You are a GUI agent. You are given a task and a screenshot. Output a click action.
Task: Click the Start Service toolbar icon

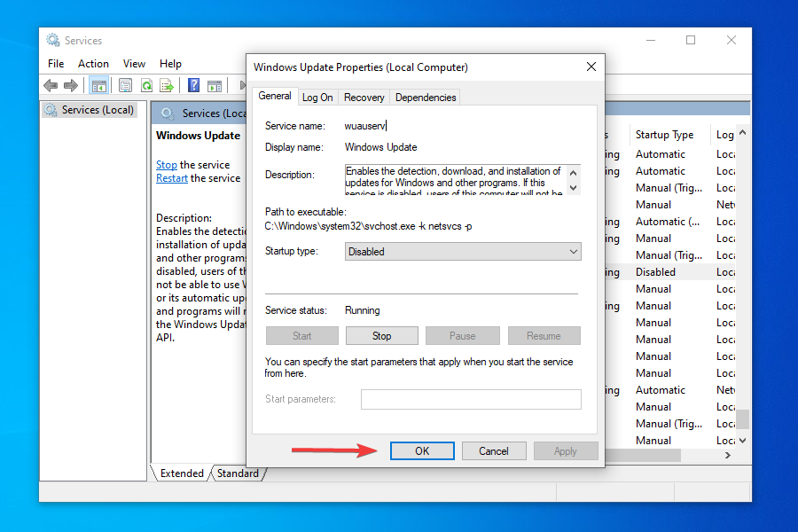[x=215, y=84]
